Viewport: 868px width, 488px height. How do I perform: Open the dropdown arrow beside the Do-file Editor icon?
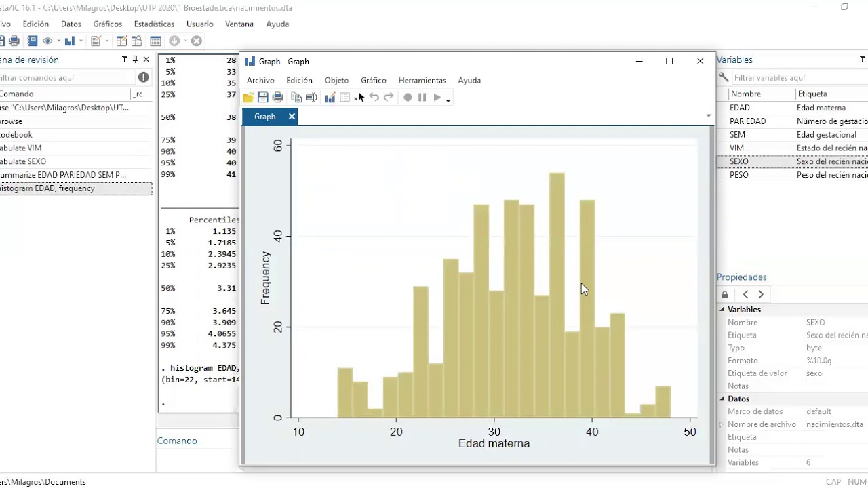pos(106,41)
